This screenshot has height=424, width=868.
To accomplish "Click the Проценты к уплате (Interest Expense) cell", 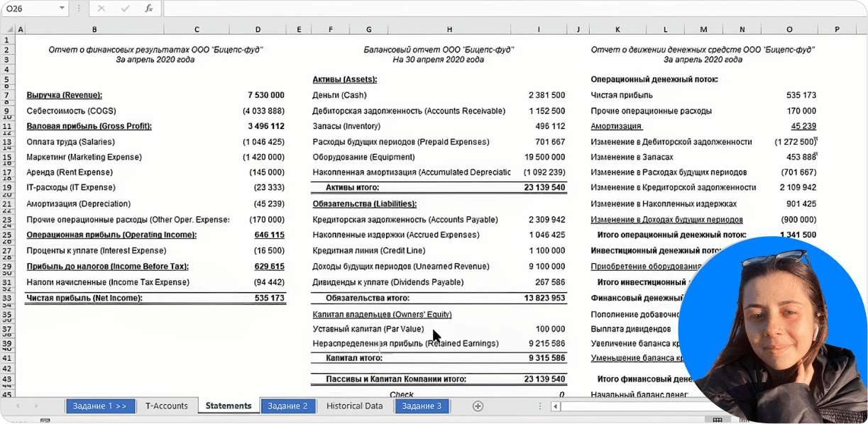I will click(x=96, y=250).
